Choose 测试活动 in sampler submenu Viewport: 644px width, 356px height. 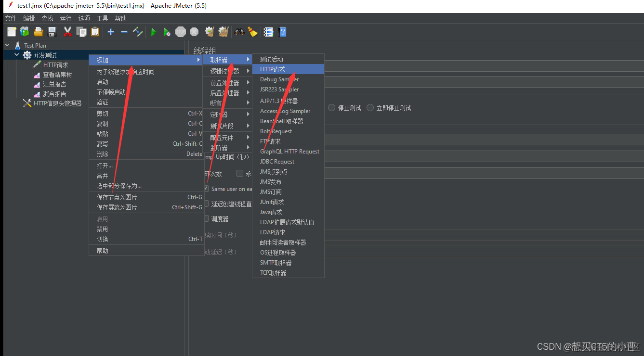pos(288,59)
